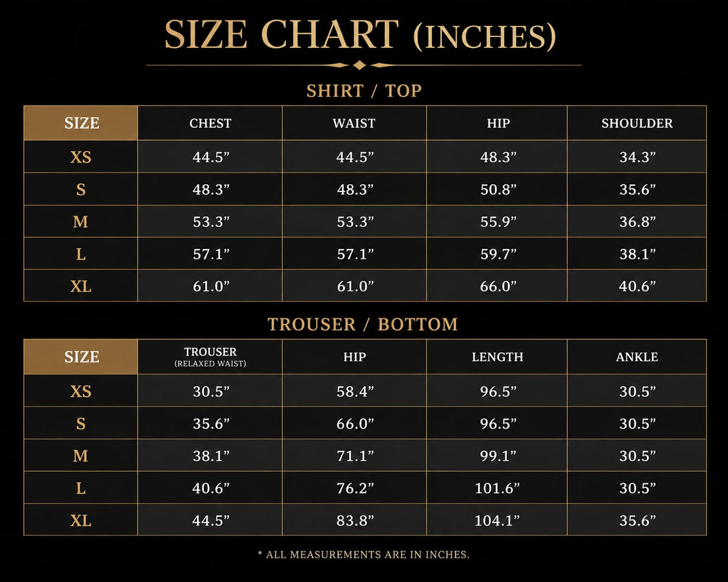Viewport: 728px width, 582px height.
Task: Click the gold SIZE header in shirt table
Action: (81, 123)
